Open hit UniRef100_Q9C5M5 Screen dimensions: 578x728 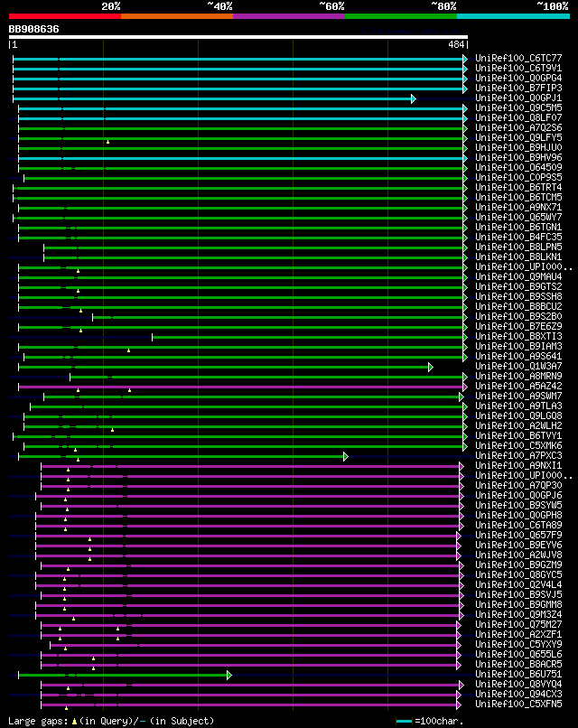coord(518,107)
